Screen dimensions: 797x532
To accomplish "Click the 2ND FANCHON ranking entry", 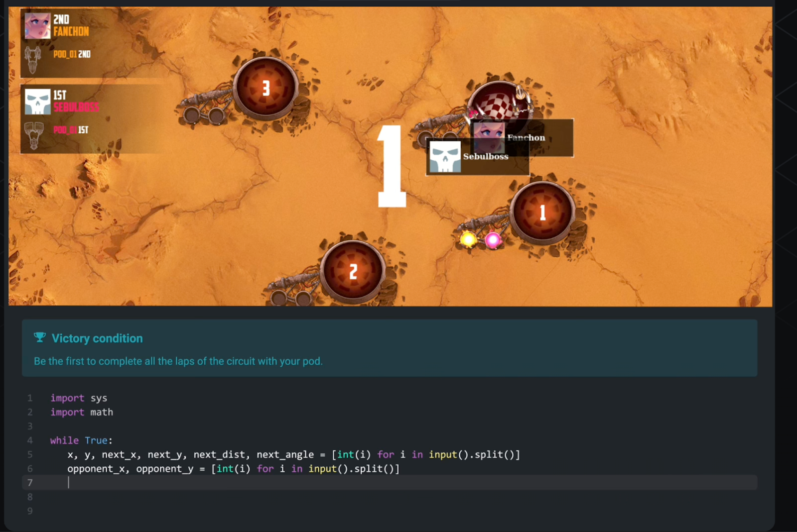I will [72, 26].
